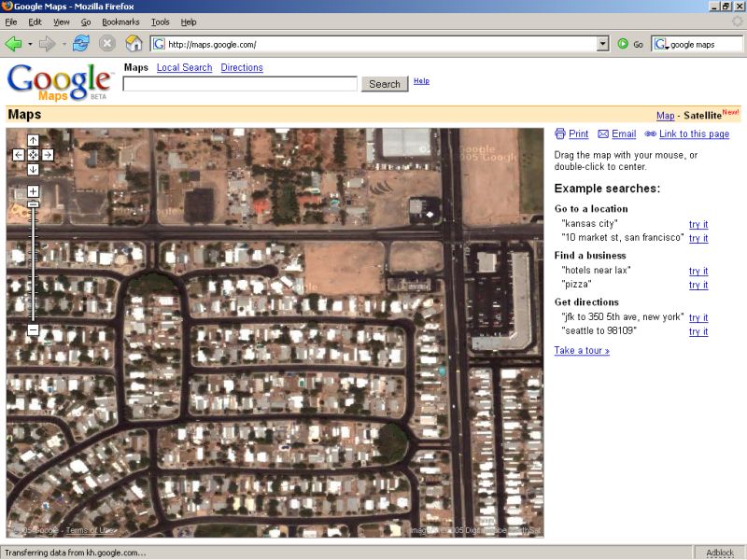
Task: Pan the map left with arrow button
Action: point(19,155)
